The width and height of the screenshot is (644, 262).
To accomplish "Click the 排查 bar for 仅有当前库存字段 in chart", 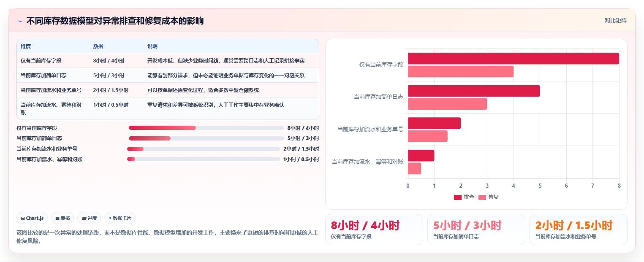I will click(514, 59).
